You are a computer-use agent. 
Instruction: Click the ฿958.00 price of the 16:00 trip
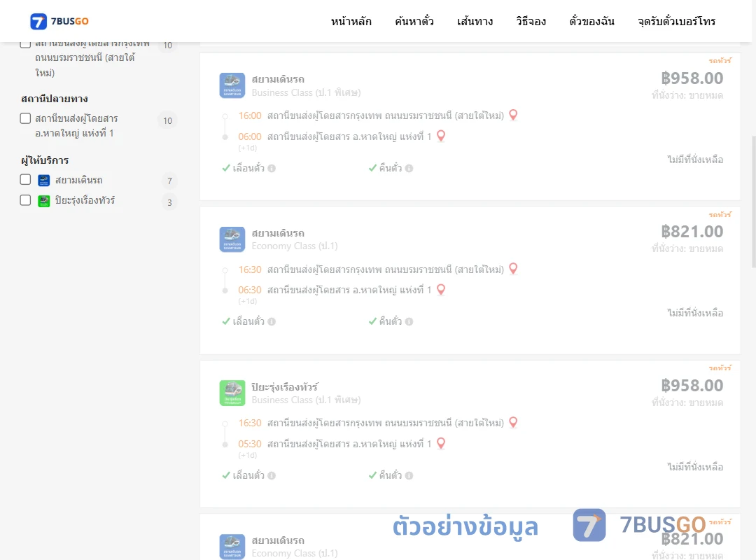tap(692, 78)
